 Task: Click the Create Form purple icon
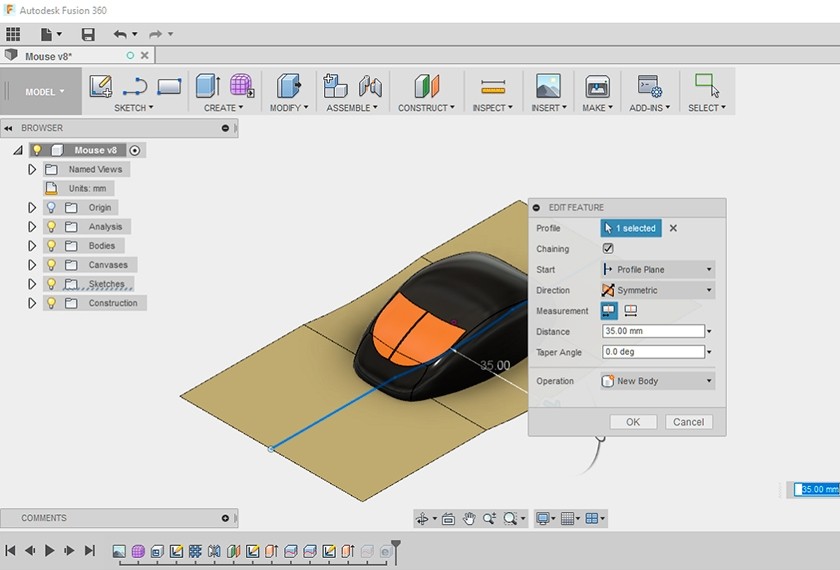242,86
